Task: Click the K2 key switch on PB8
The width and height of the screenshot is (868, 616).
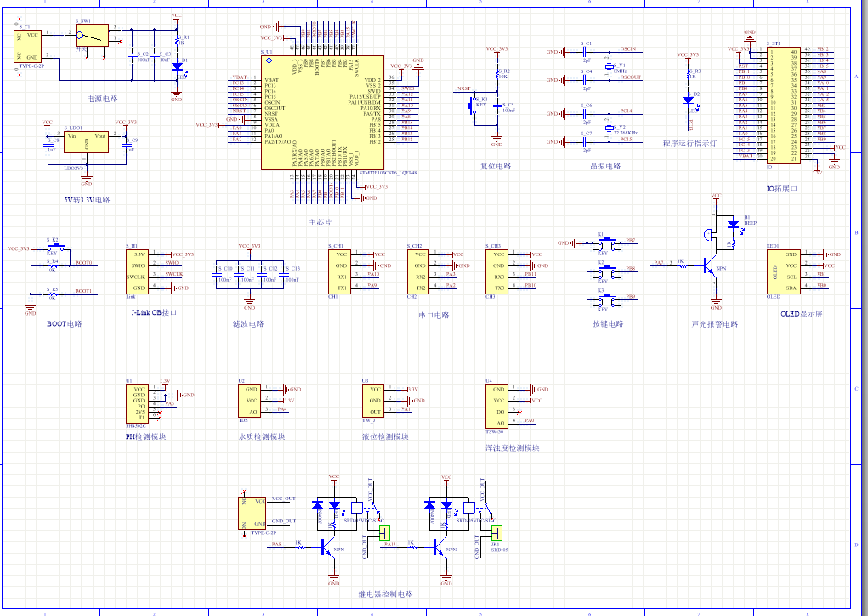Action: click(606, 271)
